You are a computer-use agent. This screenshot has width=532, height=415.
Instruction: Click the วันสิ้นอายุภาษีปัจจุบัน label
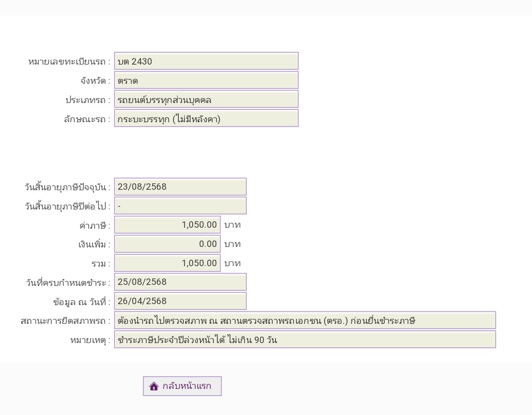point(67,187)
